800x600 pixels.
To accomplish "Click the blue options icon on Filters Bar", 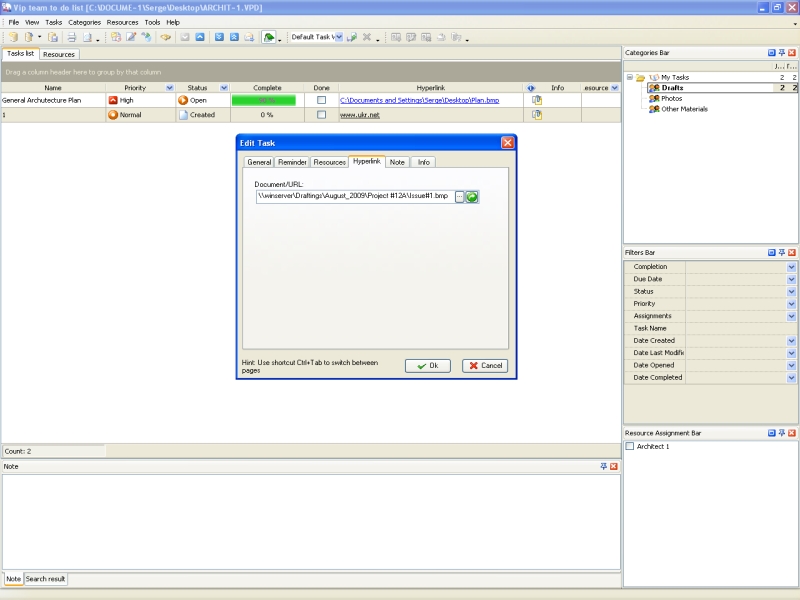I will pos(771,252).
